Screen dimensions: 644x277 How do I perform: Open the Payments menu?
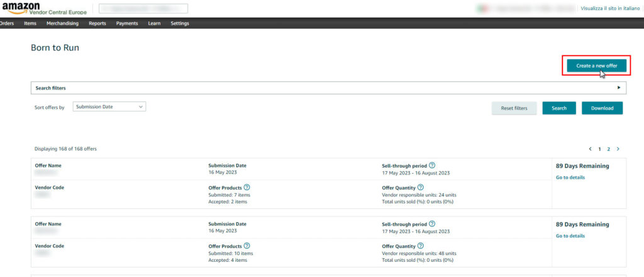[127, 23]
